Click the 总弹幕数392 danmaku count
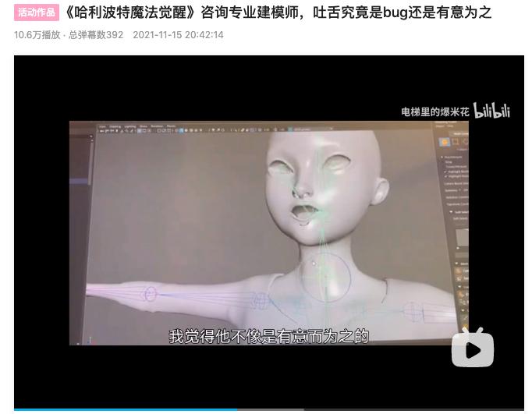The height and width of the screenshot is (414, 532). (x=96, y=35)
